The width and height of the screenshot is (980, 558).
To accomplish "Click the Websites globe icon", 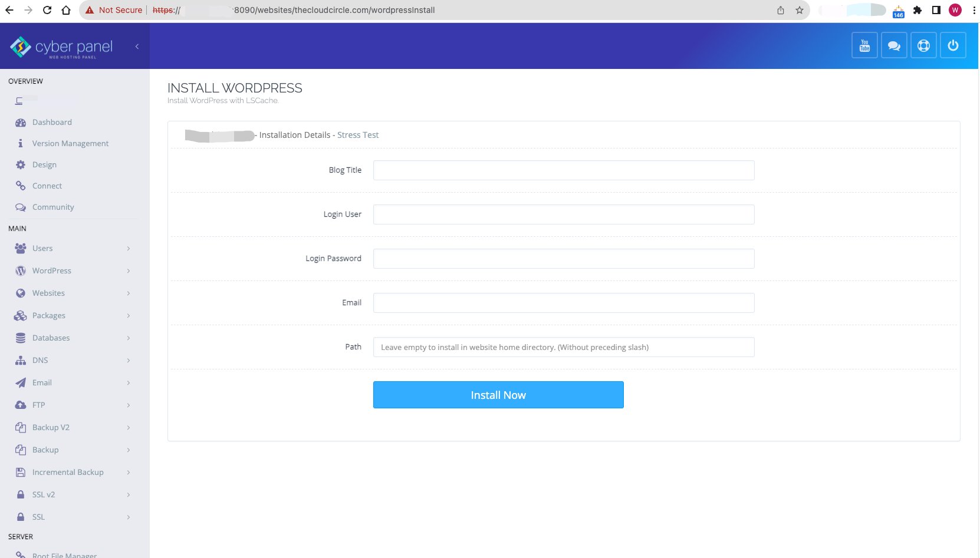I will [x=21, y=293].
